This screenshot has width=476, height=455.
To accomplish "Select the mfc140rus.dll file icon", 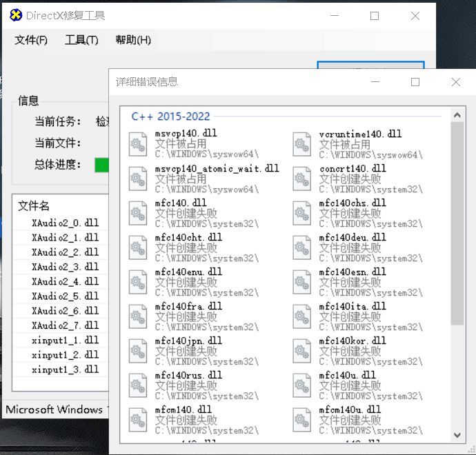I will 138,385.
